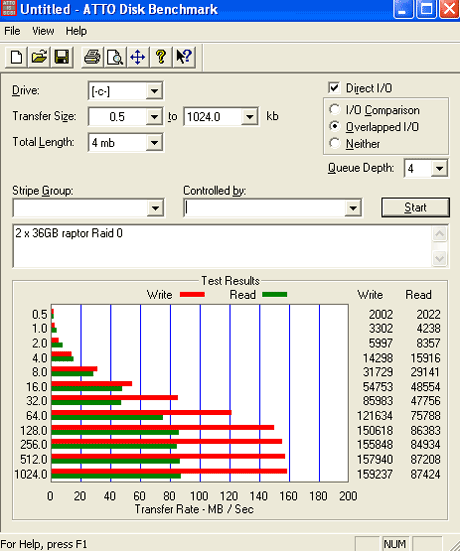The height and width of the screenshot is (551, 460).
Task: Open the Controlled by combo box arrow
Action: click(x=353, y=208)
